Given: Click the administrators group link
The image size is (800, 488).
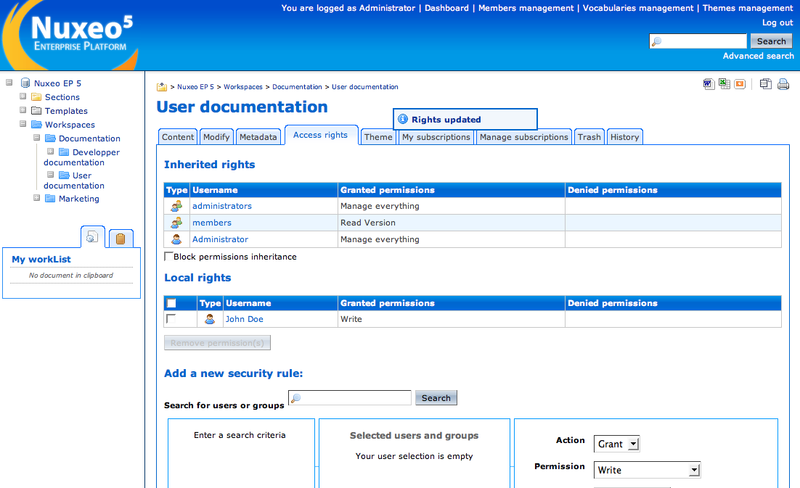Looking at the screenshot, I should tap(222, 206).
